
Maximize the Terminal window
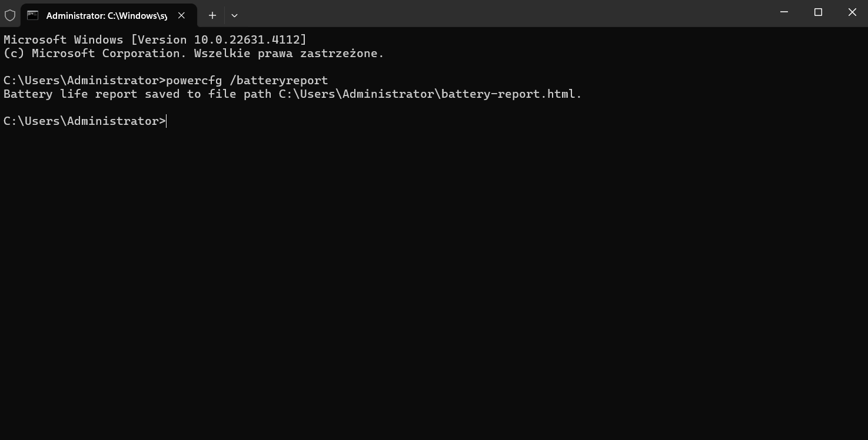pos(818,12)
